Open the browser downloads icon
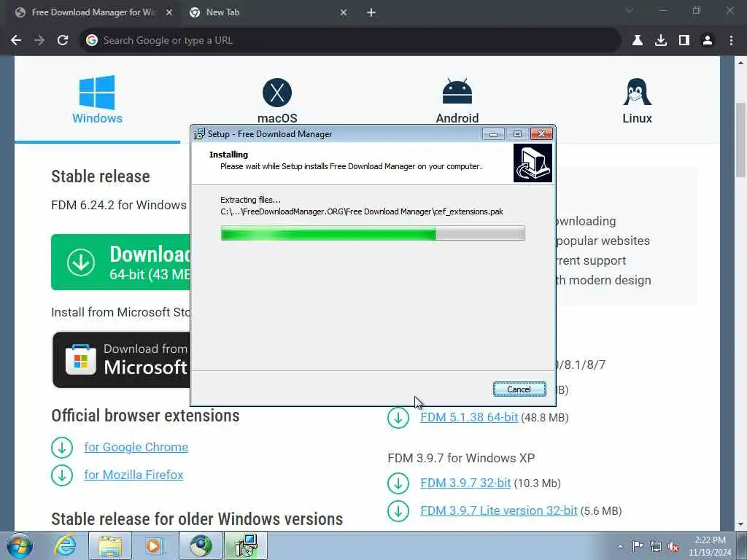This screenshot has height=560, width=747. pyautogui.click(x=661, y=41)
